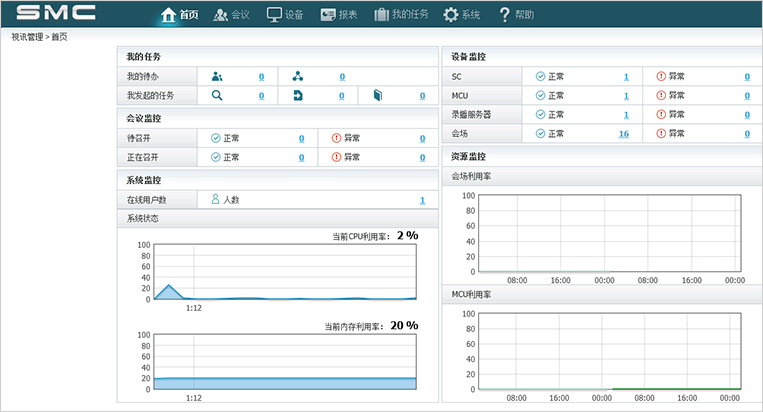Viewport: 763px width, 412px height.
Task: Open the 首页 menu item
Action: 189,15
